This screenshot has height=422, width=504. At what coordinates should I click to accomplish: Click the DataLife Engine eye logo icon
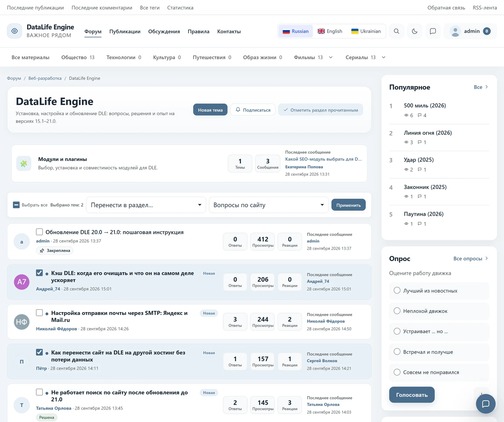(14, 31)
